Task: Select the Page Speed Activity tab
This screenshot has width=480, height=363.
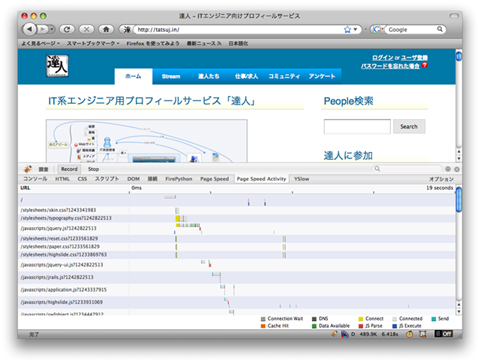Action: (261, 179)
